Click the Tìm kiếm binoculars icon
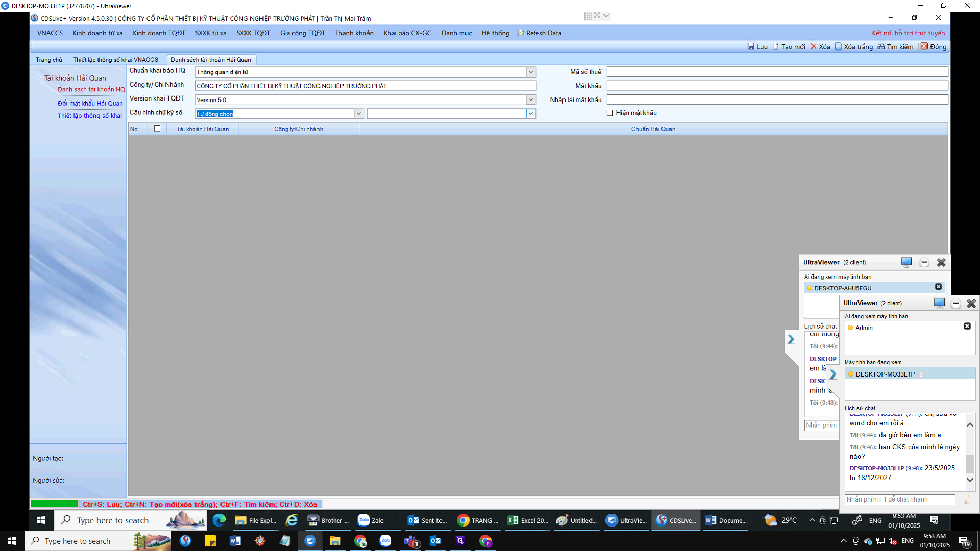This screenshot has width=980, height=551. coord(881,46)
